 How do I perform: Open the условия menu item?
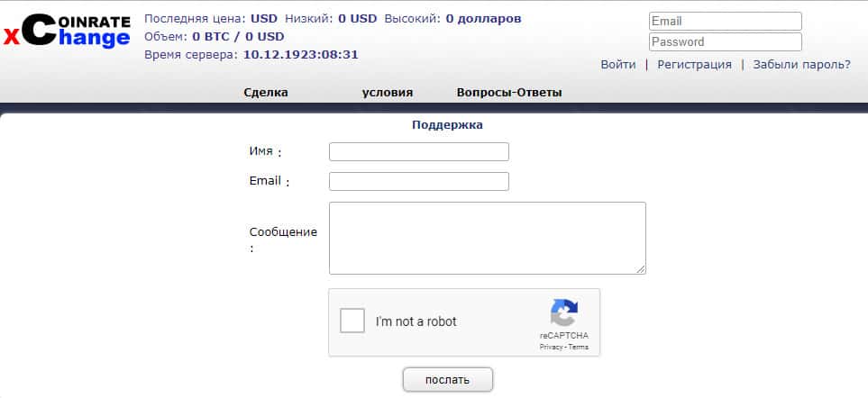point(388,93)
